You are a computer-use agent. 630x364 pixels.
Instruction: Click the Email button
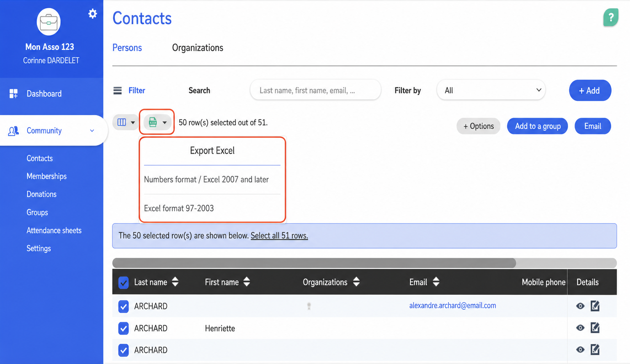[x=593, y=126]
